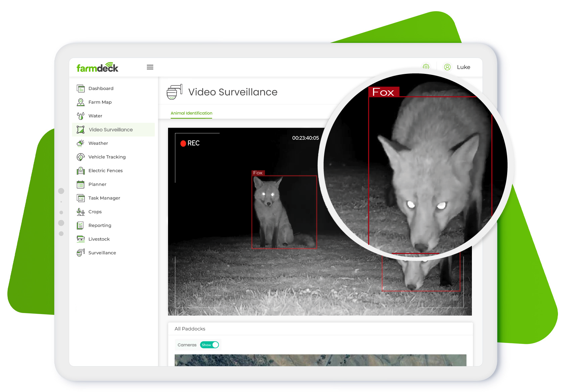Image resolution: width=565 pixels, height=392 pixels.
Task: Select the Vehicle Tracking icon
Action: click(x=81, y=157)
